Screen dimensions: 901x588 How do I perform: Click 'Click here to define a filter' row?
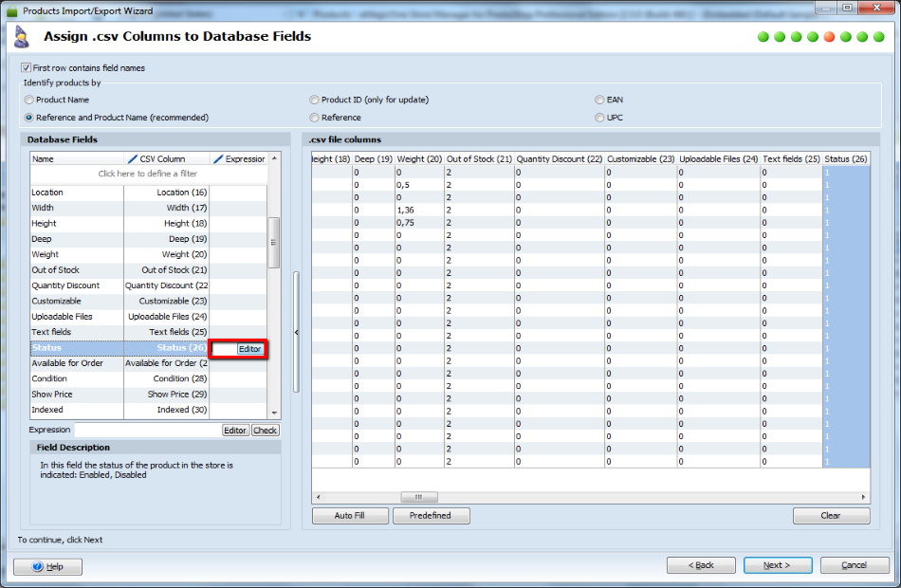[x=148, y=174]
